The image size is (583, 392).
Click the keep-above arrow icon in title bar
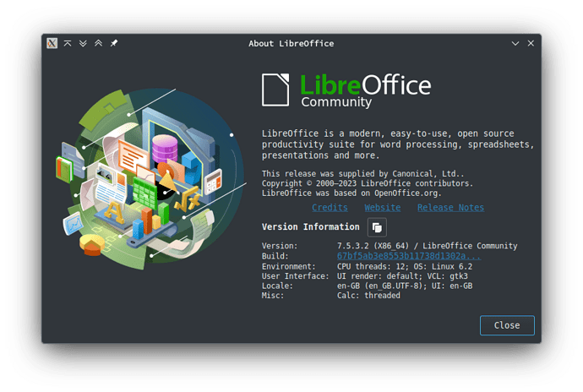[x=68, y=43]
